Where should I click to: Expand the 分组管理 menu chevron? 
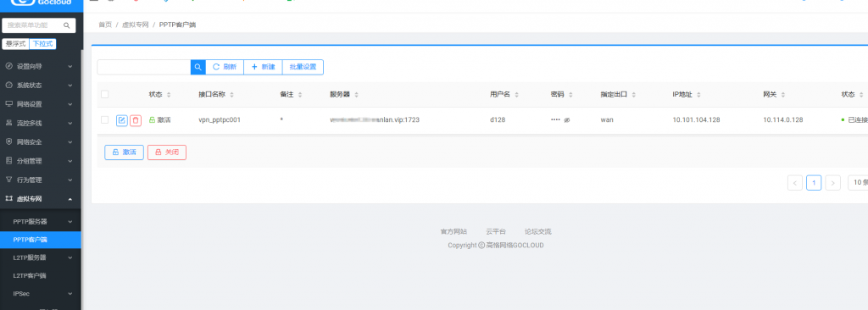tap(70, 161)
